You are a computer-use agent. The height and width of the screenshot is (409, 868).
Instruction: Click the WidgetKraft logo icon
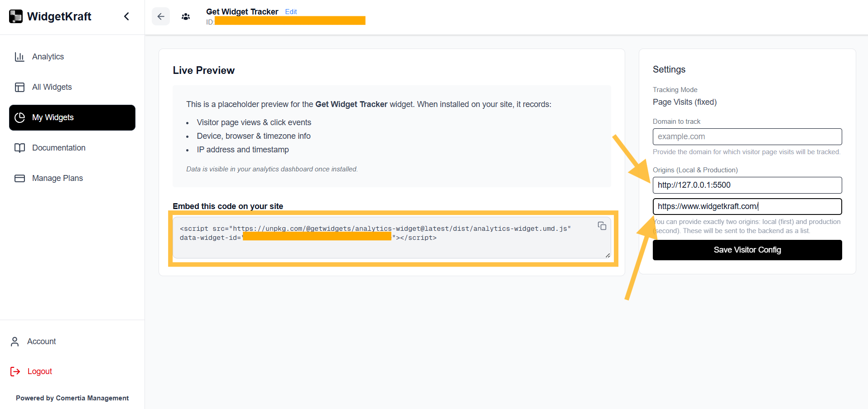point(16,16)
